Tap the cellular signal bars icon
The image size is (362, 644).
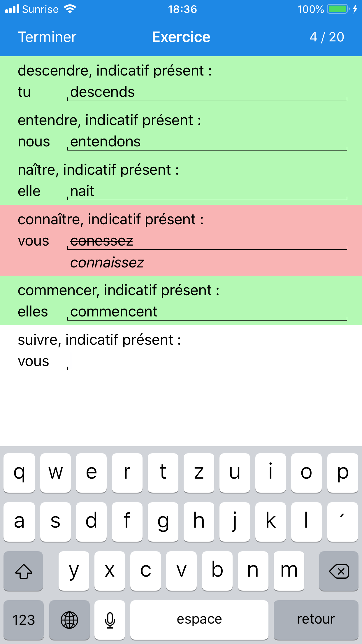pyautogui.click(x=12, y=9)
